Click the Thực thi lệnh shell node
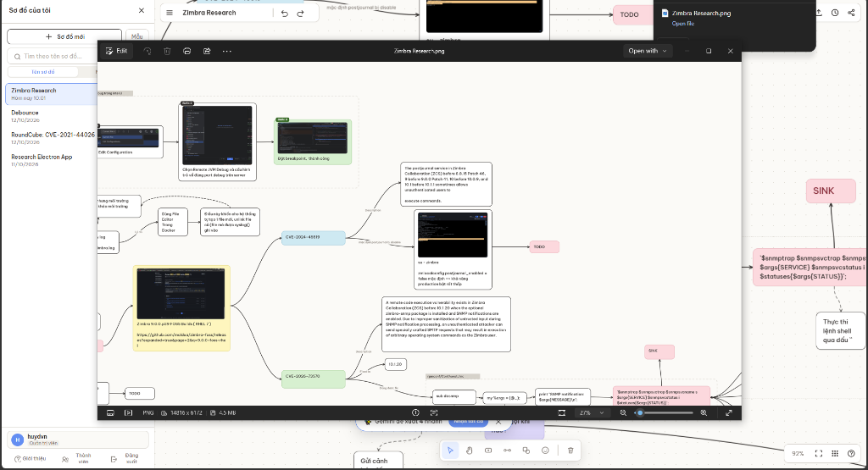868x470 pixels. (x=840, y=330)
